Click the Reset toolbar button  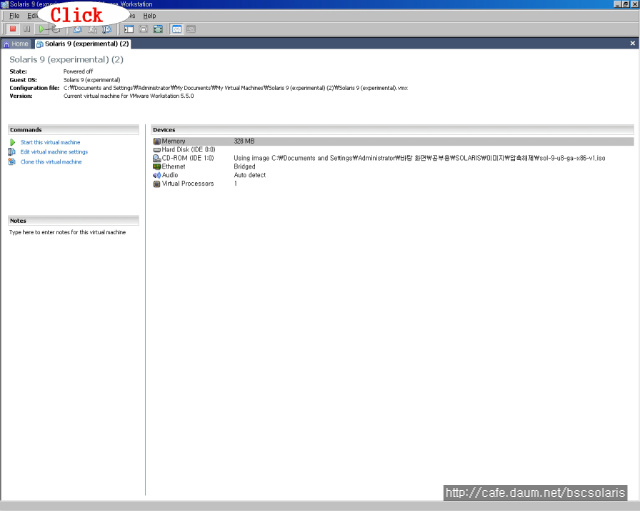(x=56, y=29)
